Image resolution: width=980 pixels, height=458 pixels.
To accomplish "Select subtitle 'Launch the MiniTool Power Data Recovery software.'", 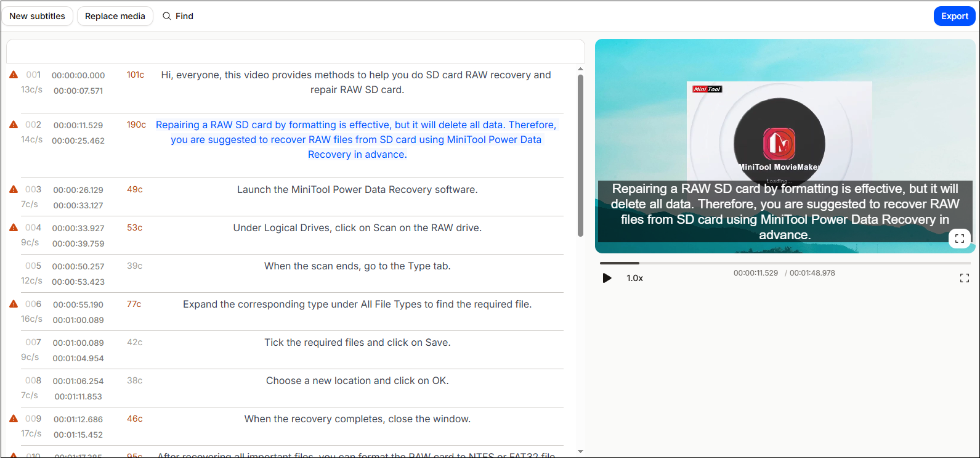I will pyautogui.click(x=357, y=189).
